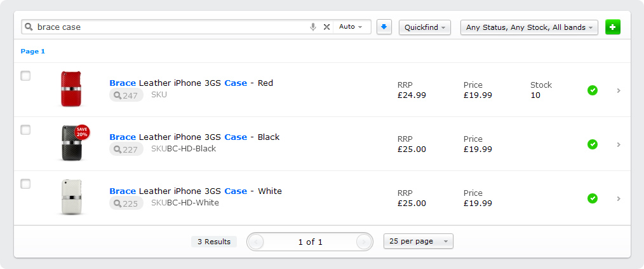Click green status tick for Red case
Screen dimensions: 644x269
click(x=593, y=90)
